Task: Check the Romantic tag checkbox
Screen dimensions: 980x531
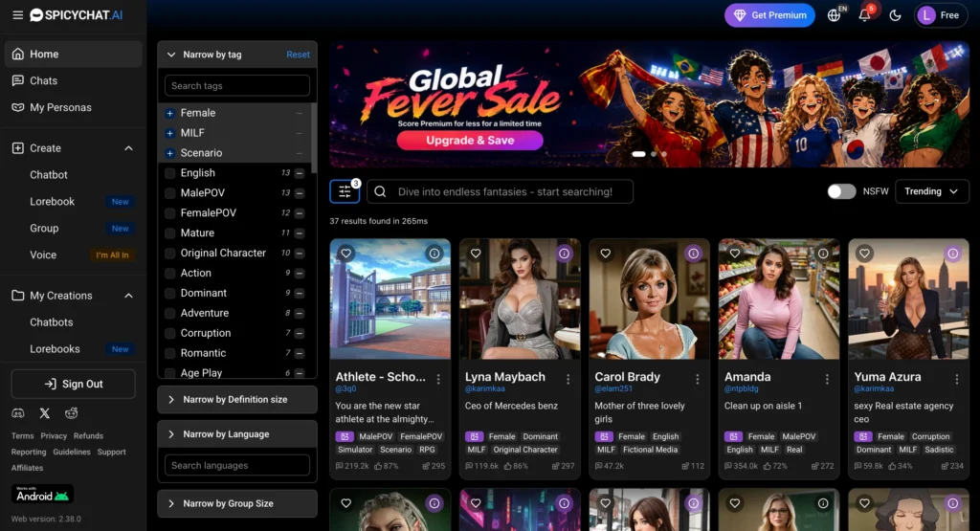Action: coord(169,353)
